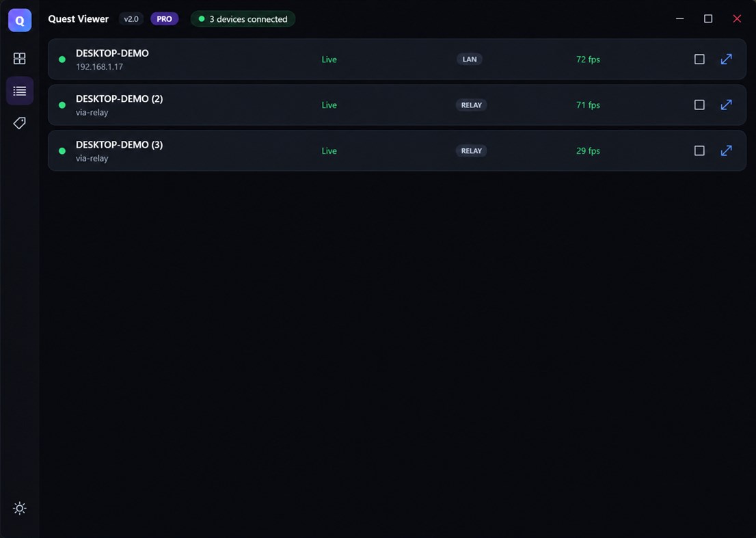Toggle light theme with sun icon
This screenshot has width=756, height=538.
20,508
